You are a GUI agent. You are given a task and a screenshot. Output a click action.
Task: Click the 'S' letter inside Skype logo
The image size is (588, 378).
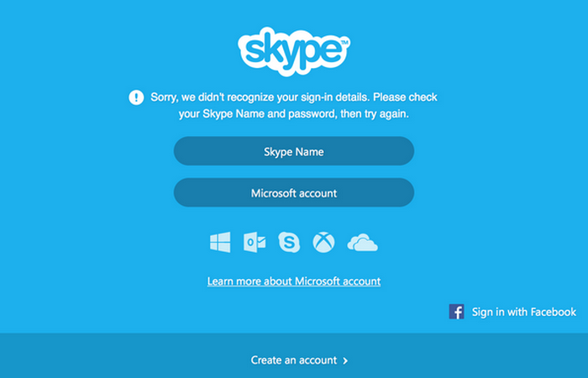[253, 51]
